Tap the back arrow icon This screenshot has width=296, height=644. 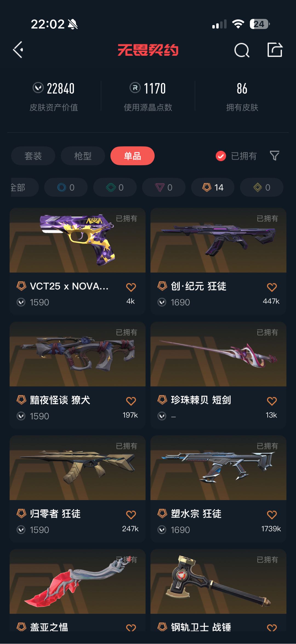(18, 50)
